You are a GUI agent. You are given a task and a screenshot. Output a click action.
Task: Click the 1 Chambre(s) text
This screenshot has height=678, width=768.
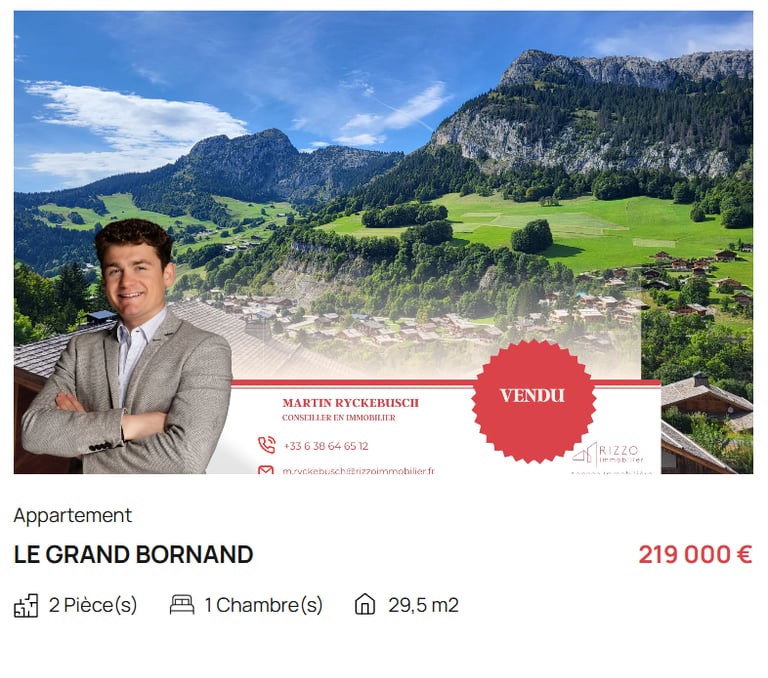coord(264,605)
